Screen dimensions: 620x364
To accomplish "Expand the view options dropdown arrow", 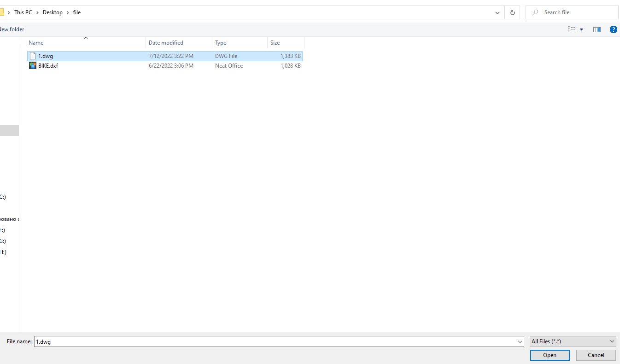I will point(581,29).
